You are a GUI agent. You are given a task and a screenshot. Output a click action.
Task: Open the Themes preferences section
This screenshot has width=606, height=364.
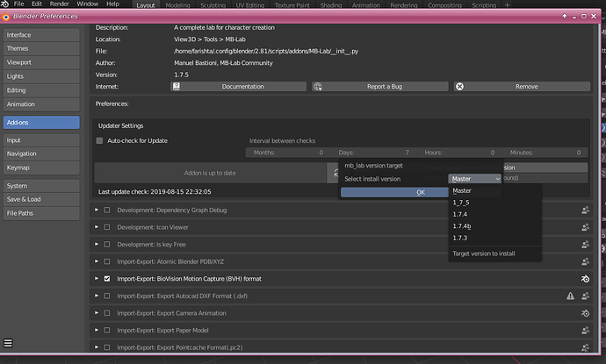point(41,48)
